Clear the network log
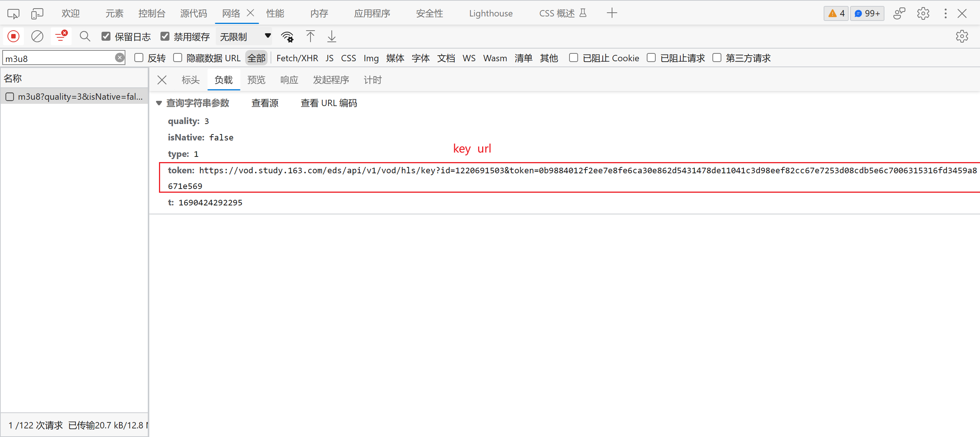Screen dimensions: 980x437 point(37,36)
